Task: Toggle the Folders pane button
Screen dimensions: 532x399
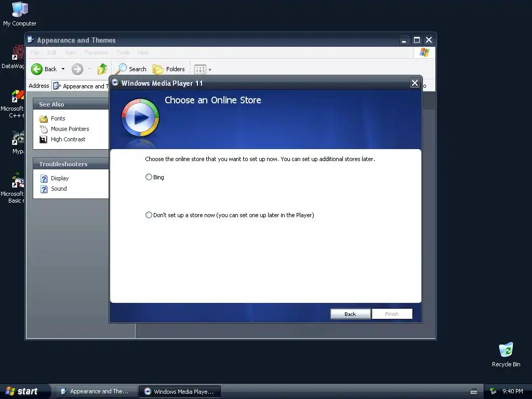Action: 169,69
